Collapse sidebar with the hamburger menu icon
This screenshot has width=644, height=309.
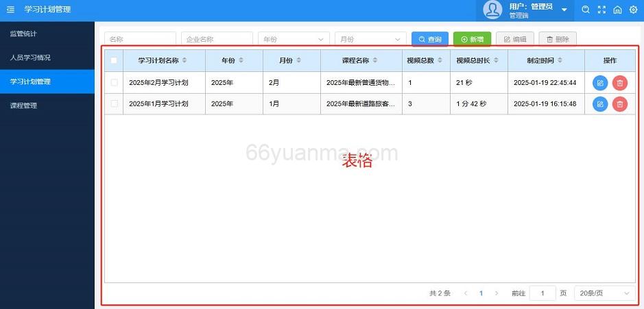10,10
